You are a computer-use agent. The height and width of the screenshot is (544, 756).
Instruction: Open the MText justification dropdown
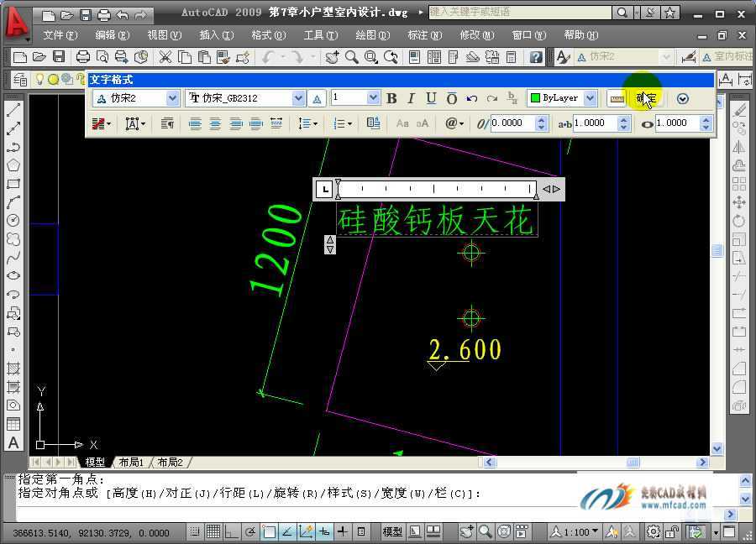(x=135, y=124)
